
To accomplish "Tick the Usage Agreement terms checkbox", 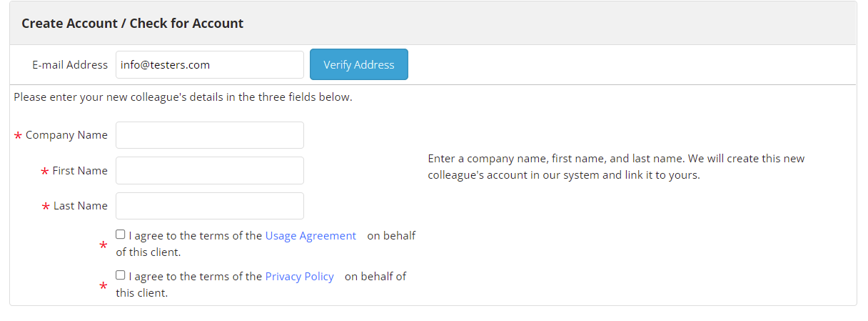I will point(121,234).
